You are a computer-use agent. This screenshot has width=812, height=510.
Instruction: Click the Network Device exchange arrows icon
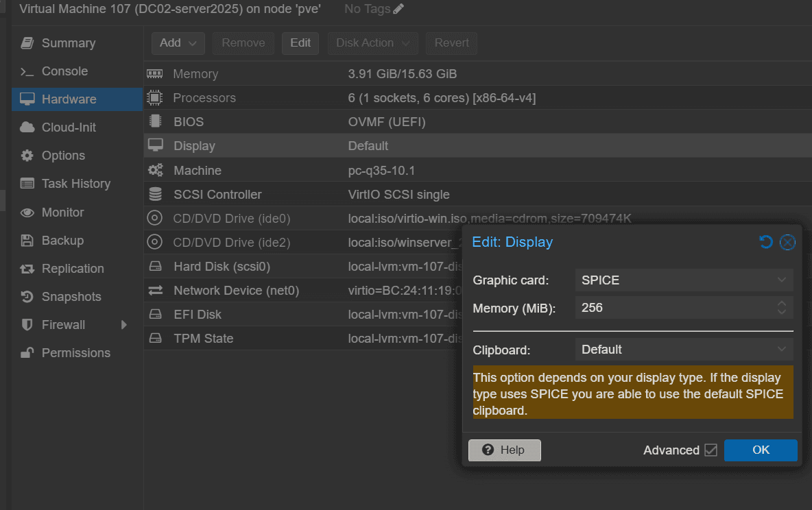156,291
